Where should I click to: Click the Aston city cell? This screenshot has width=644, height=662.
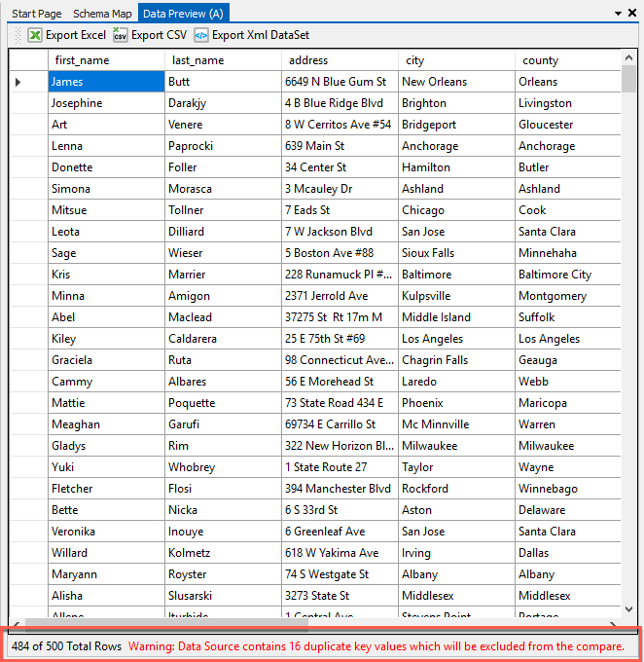[x=457, y=510]
